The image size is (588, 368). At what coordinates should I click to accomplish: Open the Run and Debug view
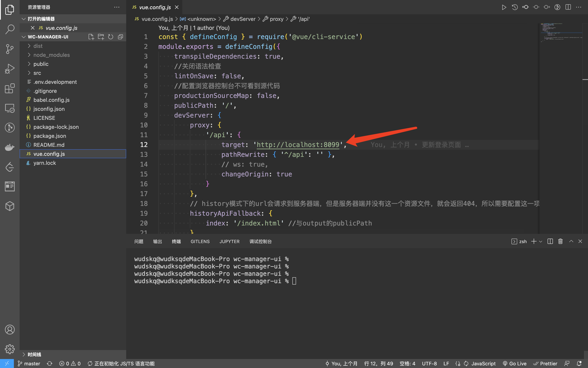pyautogui.click(x=10, y=69)
